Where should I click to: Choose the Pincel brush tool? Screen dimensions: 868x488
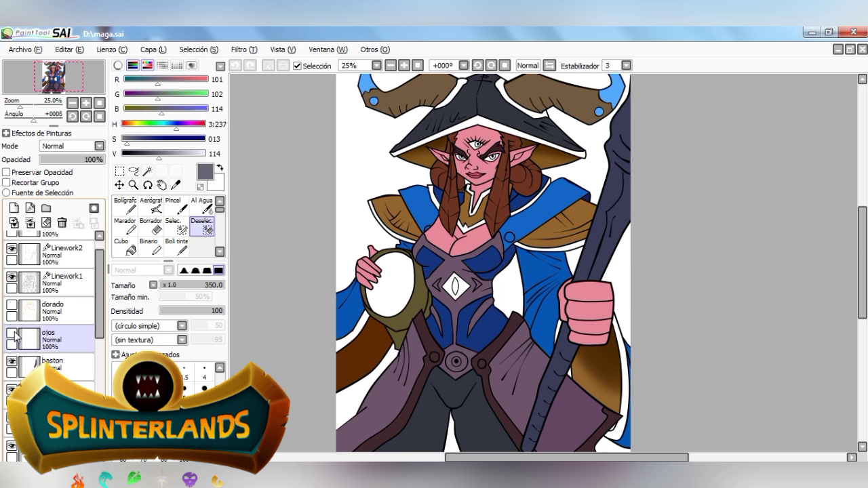(176, 205)
